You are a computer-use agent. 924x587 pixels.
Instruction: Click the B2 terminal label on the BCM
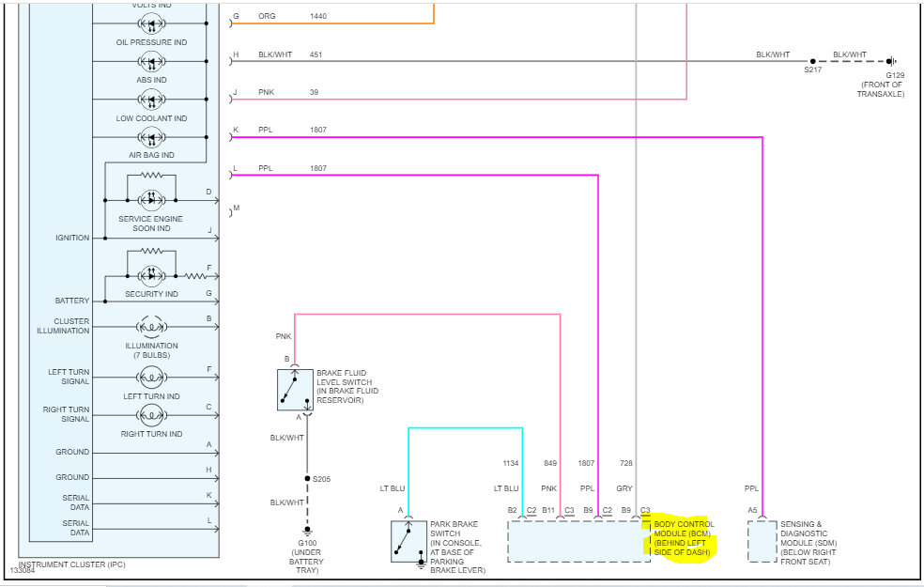click(x=513, y=510)
